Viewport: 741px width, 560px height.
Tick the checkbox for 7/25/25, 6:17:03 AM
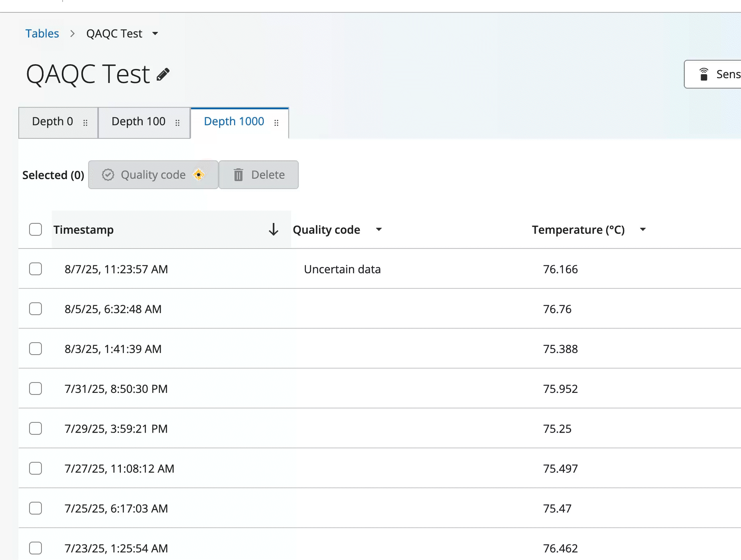coord(35,508)
